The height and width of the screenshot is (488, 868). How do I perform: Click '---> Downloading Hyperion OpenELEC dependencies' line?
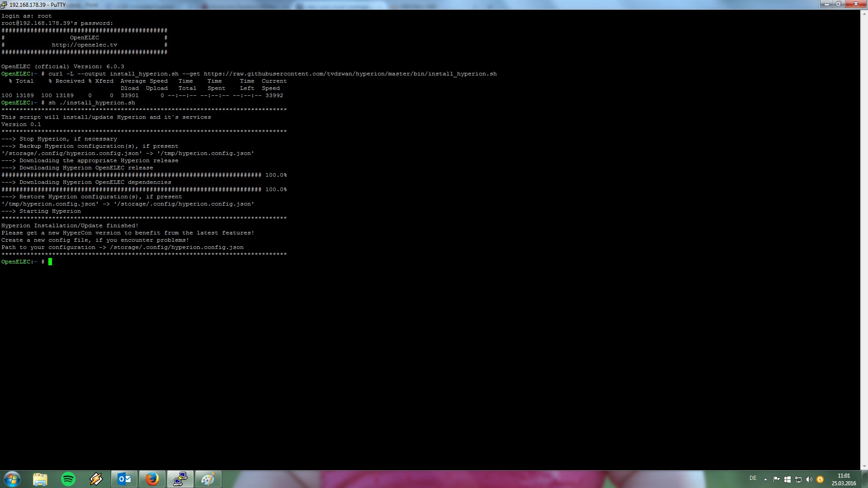[x=86, y=182]
